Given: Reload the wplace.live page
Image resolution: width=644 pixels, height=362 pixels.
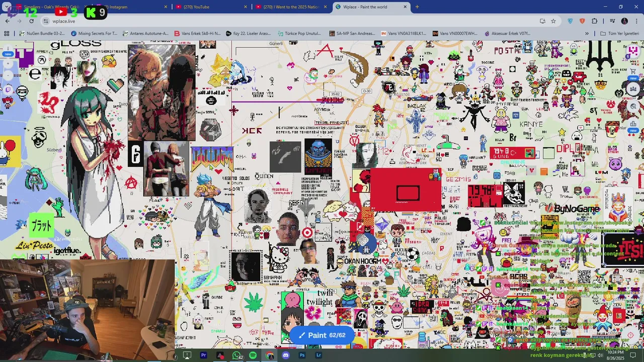Looking at the screenshot, I should coord(31,21).
